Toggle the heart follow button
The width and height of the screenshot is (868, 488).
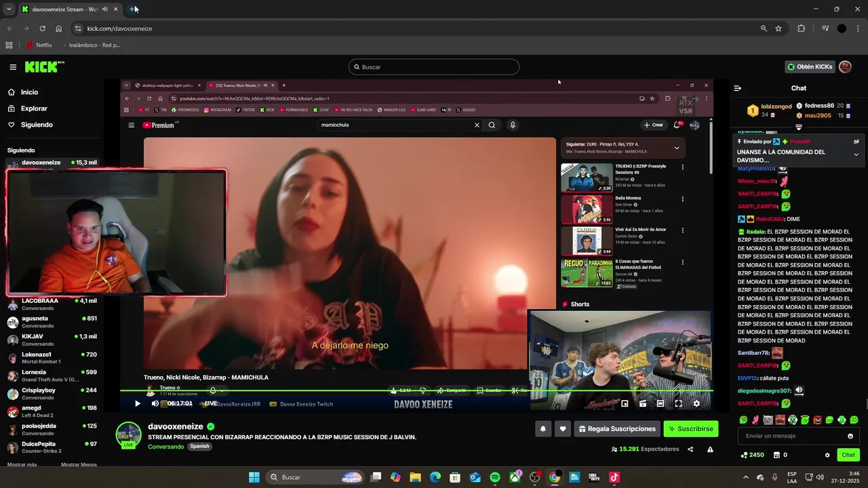[562, 428]
